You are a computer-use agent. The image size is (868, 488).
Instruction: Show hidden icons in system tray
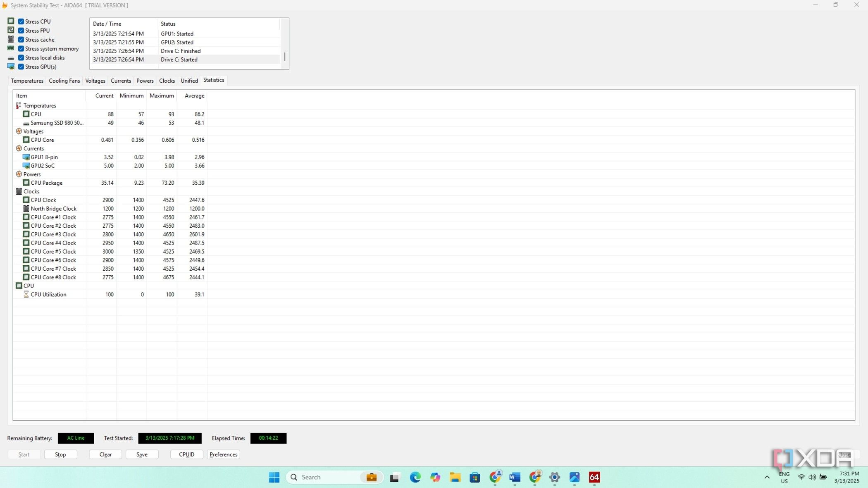[767, 477]
